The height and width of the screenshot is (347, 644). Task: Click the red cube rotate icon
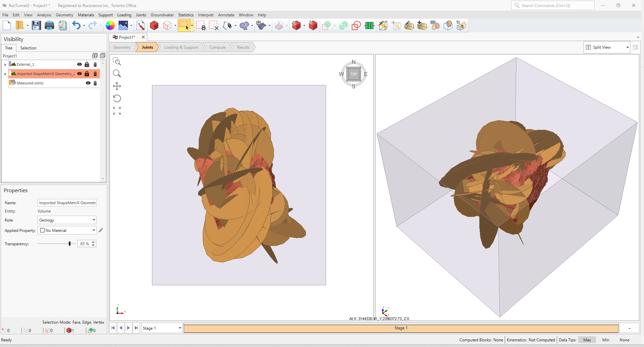313,25
